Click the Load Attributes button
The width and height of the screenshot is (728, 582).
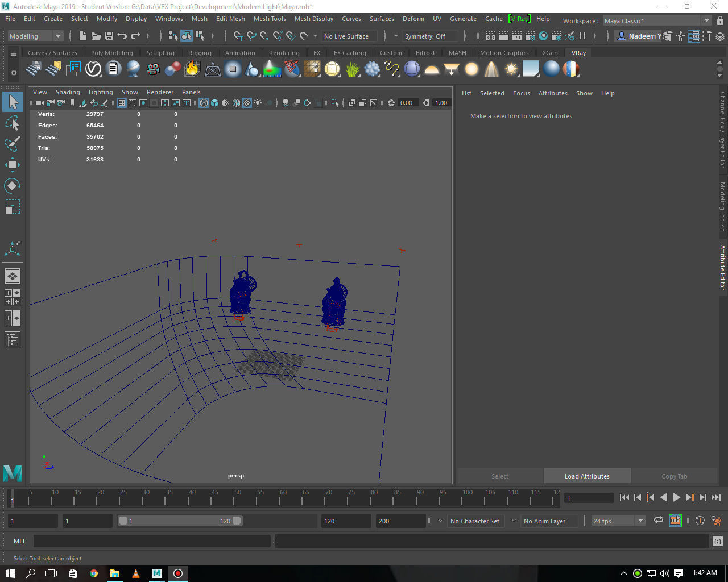point(587,476)
